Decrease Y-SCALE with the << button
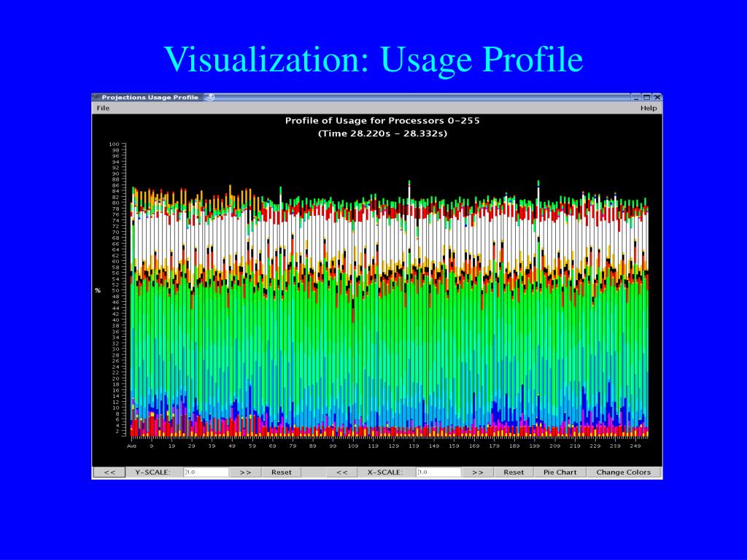 point(109,472)
